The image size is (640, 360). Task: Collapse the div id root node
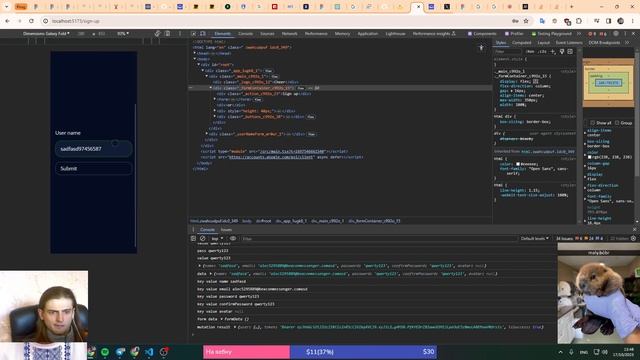coord(199,64)
